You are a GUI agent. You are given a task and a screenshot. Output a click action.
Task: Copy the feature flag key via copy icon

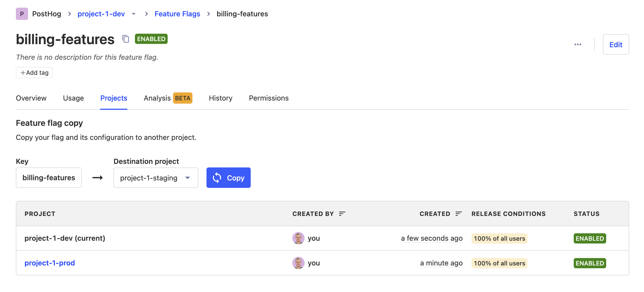point(125,39)
